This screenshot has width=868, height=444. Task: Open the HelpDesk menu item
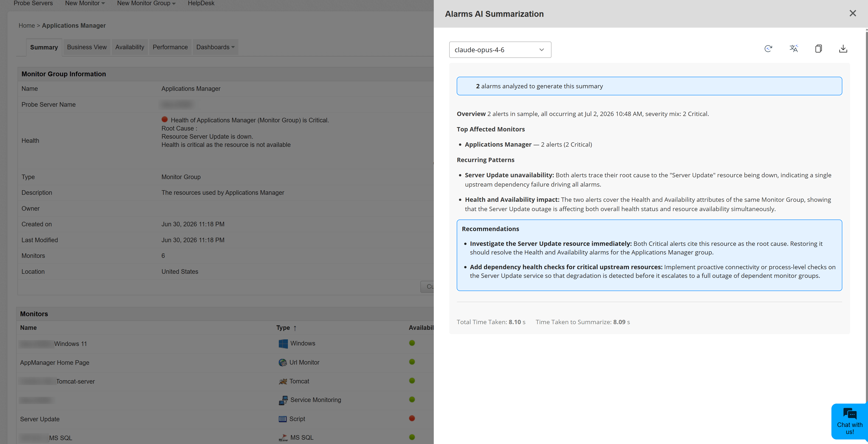(x=201, y=3)
